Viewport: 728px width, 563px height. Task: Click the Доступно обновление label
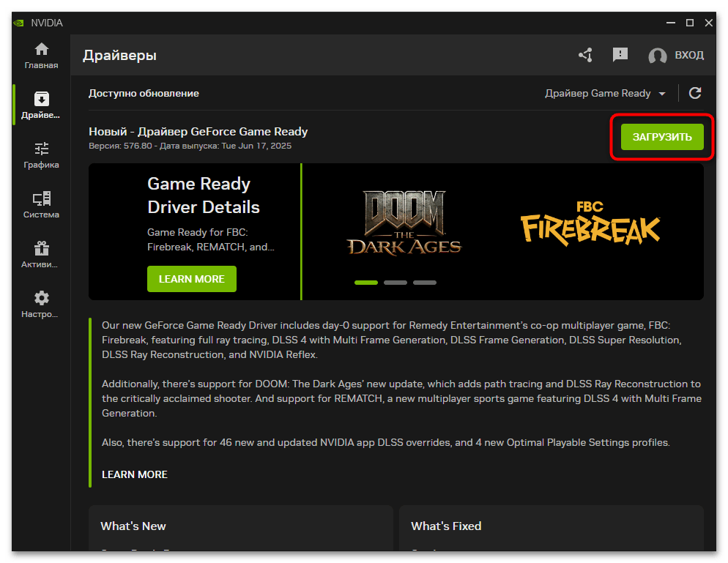point(144,93)
